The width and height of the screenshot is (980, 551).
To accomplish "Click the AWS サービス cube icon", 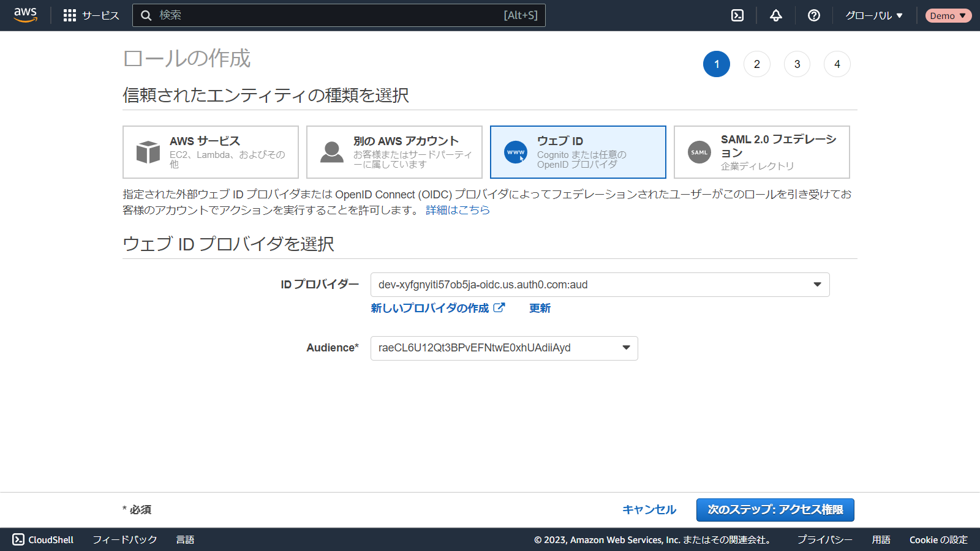I will pyautogui.click(x=148, y=152).
